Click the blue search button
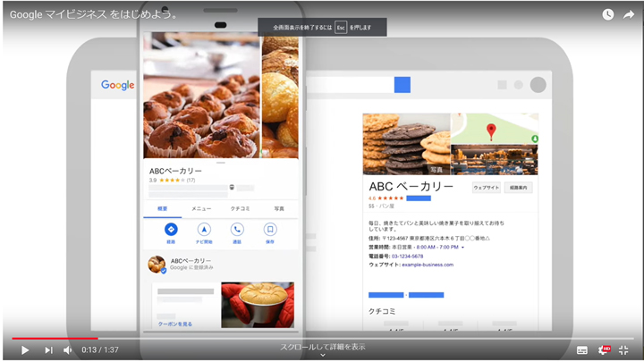644x362 pixels. (x=402, y=85)
